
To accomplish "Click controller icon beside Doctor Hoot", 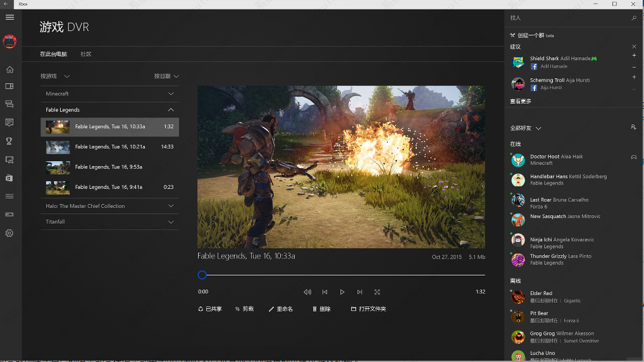I will tap(634, 157).
